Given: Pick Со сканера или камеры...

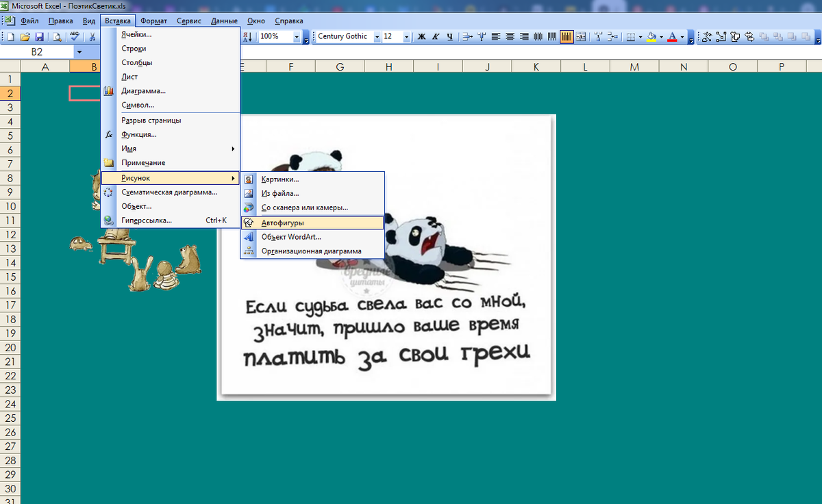Looking at the screenshot, I should click(312, 207).
